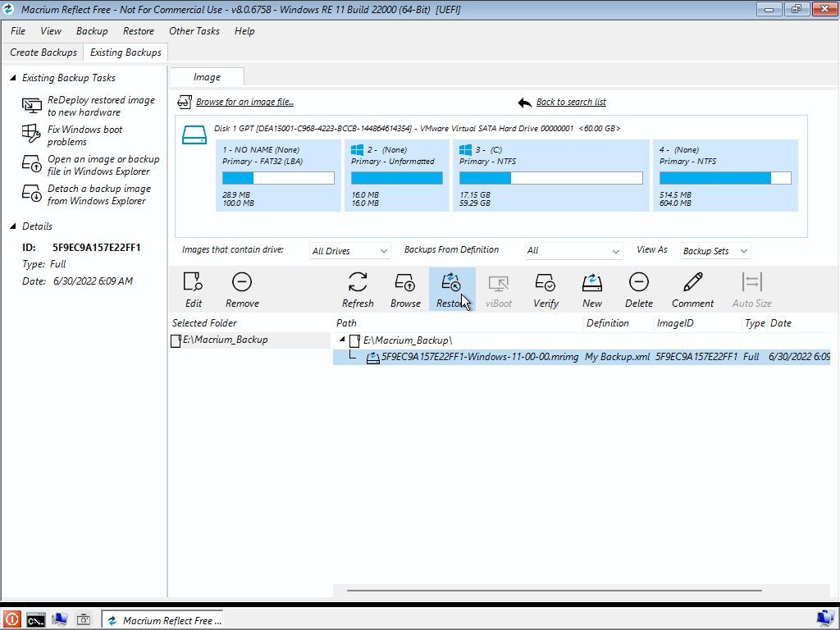Viewport: 840px width, 630px height.
Task: Click the .mrimg backup file icon
Action: (373, 358)
